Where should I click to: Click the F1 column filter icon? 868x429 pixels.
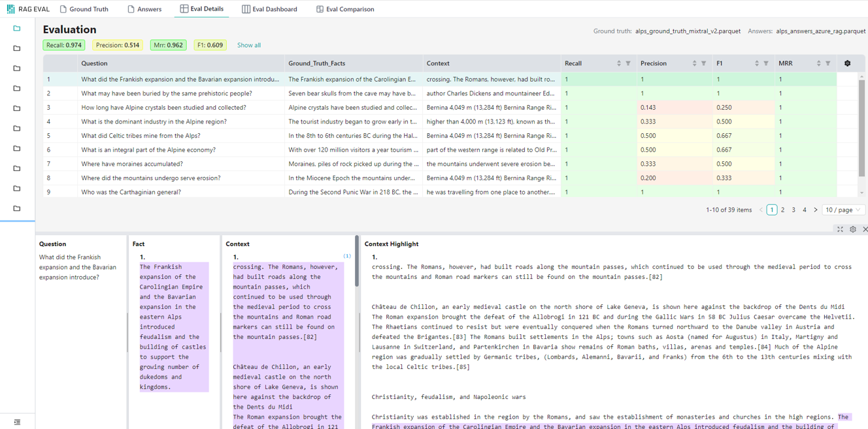[x=766, y=63]
